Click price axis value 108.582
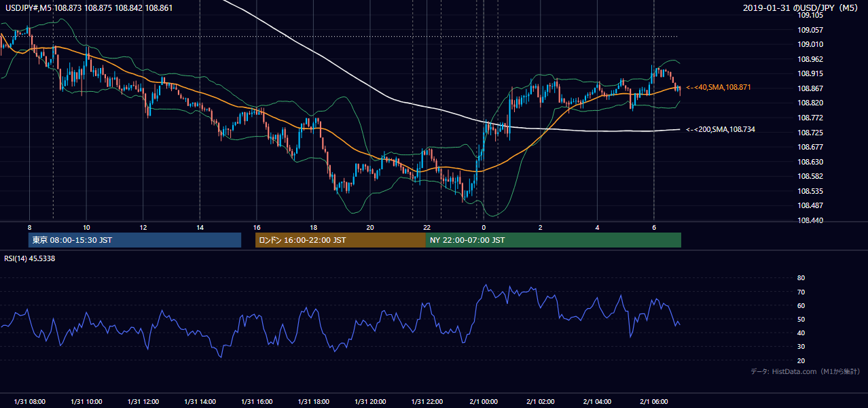The height and width of the screenshot is (408, 868). (810, 176)
